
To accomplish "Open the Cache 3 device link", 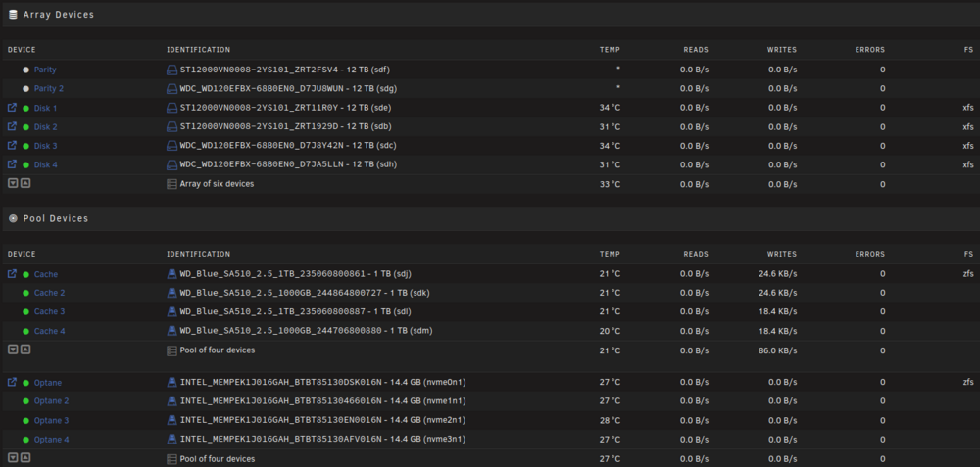I will pyautogui.click(x=49, y=311).
